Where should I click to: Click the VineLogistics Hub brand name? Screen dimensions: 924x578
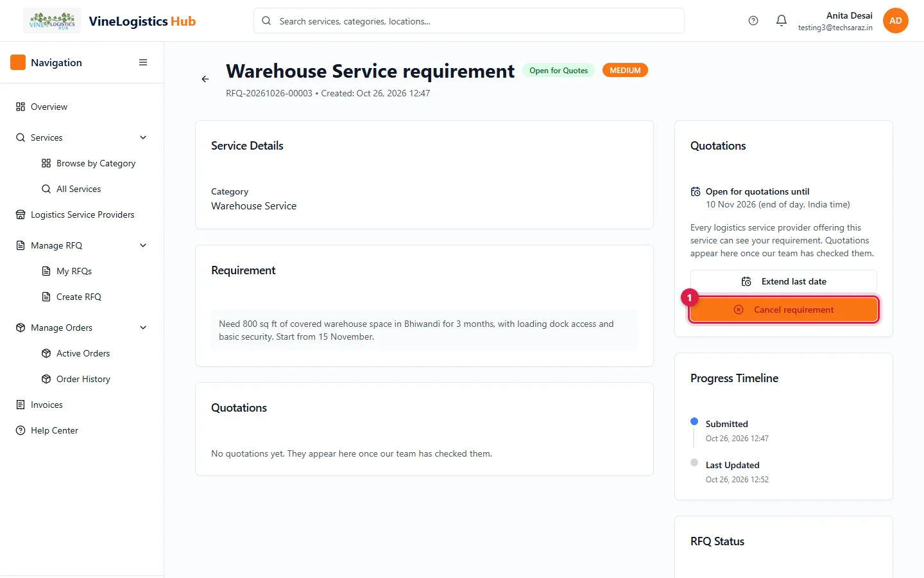(x=142, y=21)
